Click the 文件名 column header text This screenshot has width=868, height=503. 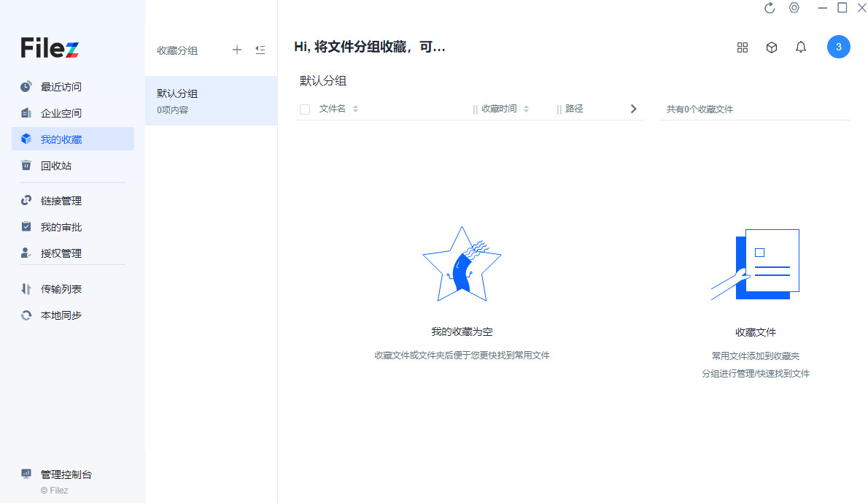332,109
